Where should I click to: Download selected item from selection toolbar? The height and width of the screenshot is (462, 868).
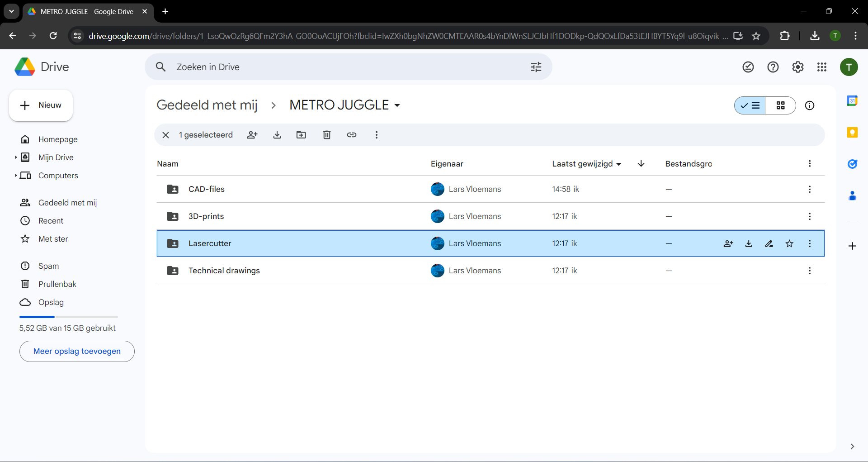(277, 135)
